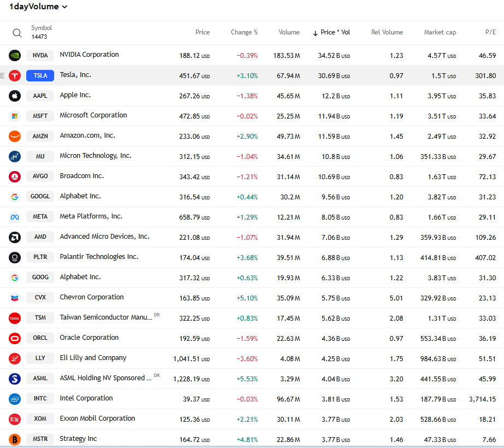Image resolution: width=504 pixels, height=448 pixels.
Task: Open the NVDA ticker symbol
Action: [x=40, y=55]
